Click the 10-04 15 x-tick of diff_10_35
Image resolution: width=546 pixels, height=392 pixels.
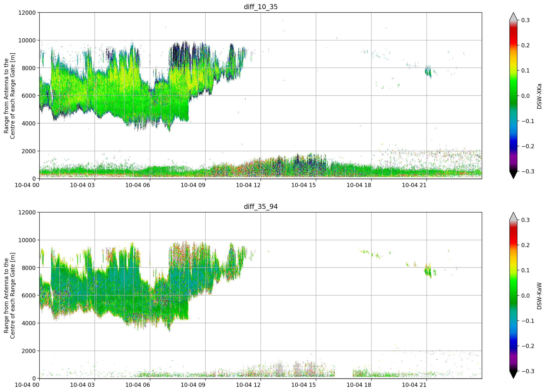point(304,185)
